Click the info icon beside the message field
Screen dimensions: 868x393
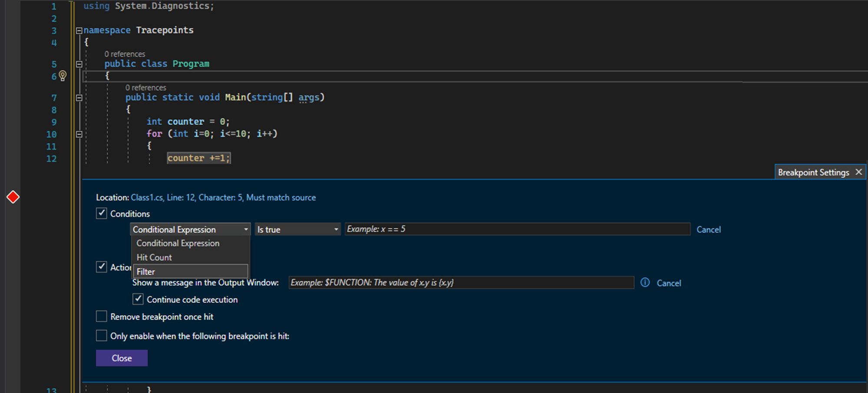click(645, 283)
